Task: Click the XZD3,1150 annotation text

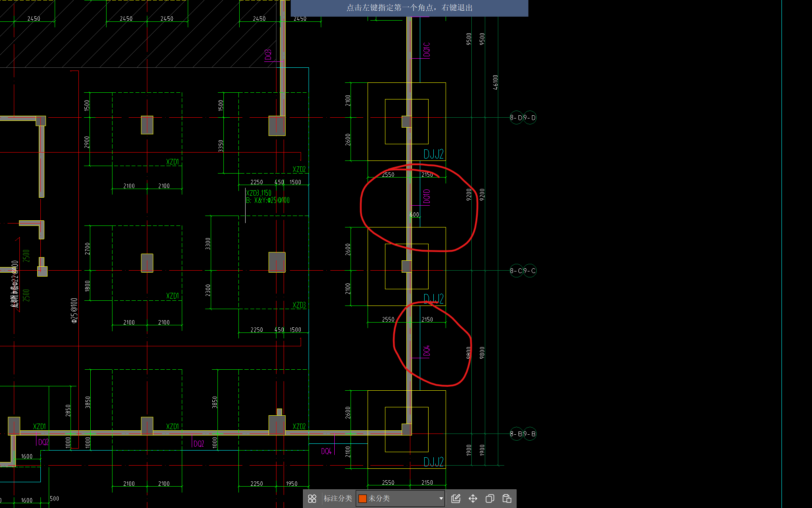Action: (x=259, y=193)
